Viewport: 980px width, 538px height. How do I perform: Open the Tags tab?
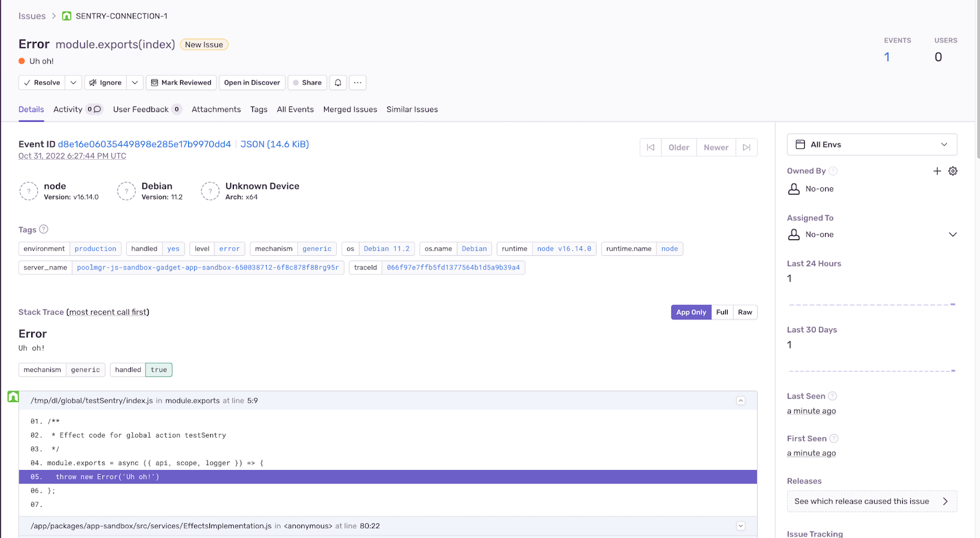pos(258,110)
